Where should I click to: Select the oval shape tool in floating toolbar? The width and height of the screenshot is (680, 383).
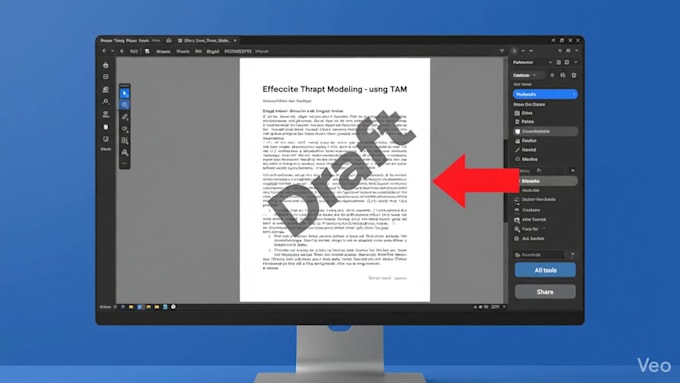[x=124, y=129]
